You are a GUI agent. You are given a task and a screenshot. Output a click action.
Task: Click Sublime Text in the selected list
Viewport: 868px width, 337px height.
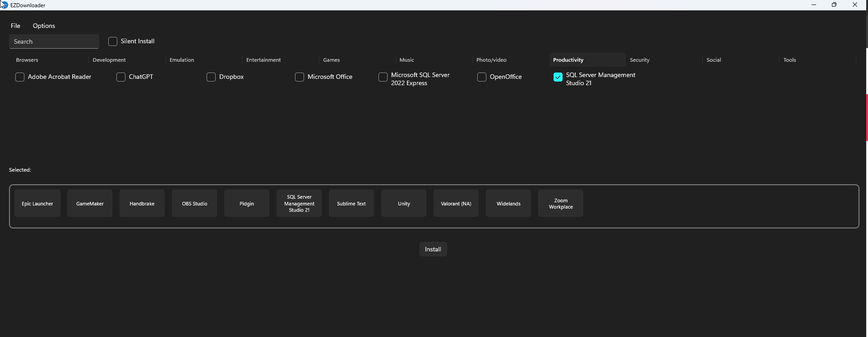[351, 203]
